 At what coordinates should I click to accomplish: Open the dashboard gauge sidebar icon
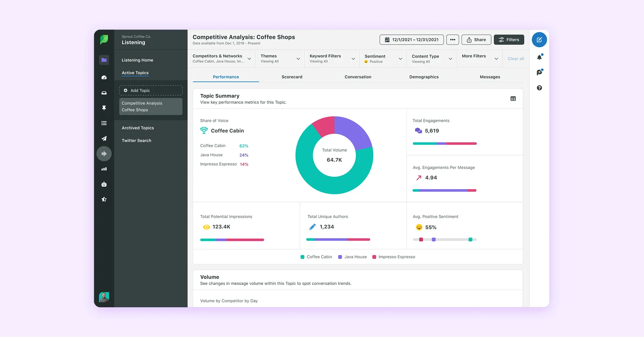pos(104,77)
